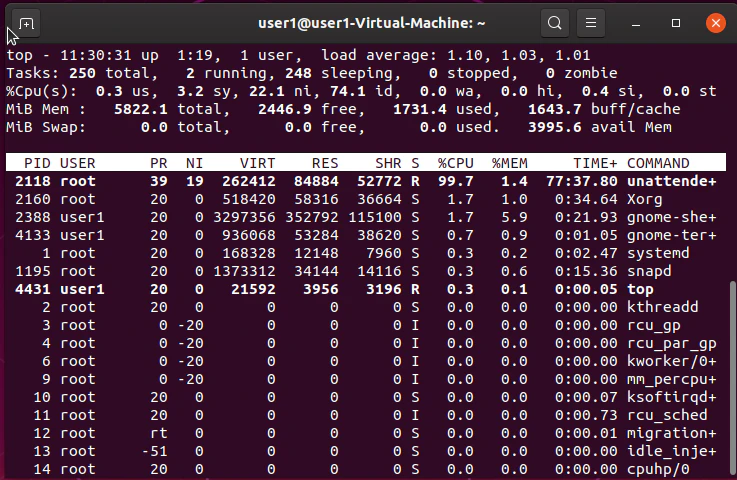Click the 74.1 id CPU value
The image size is (737, 480).
(x=347, y=91)
